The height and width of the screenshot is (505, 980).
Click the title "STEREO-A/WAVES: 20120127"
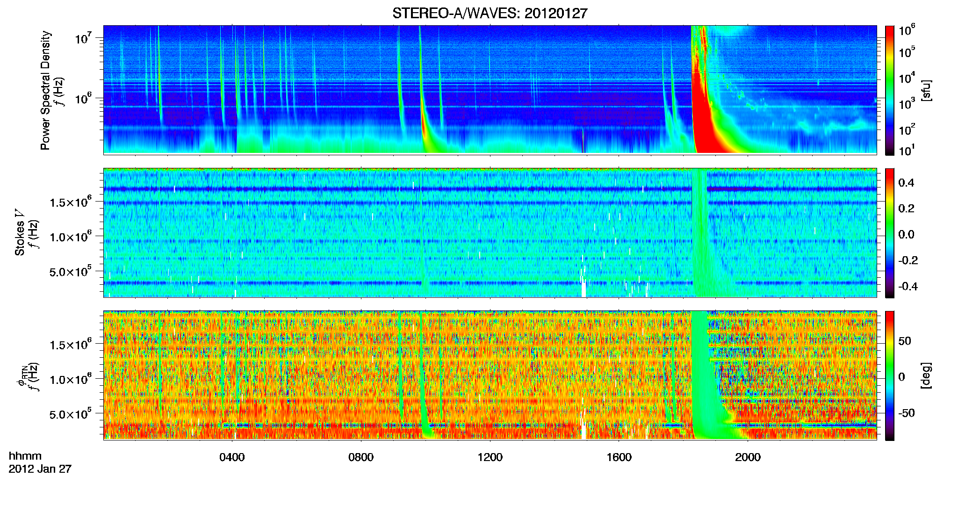point(490,13)
